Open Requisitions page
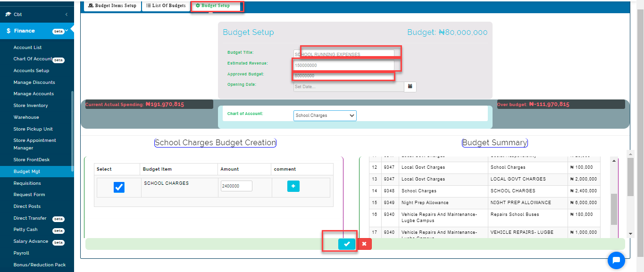The image size is (644, 272). [x=27, y=183]
